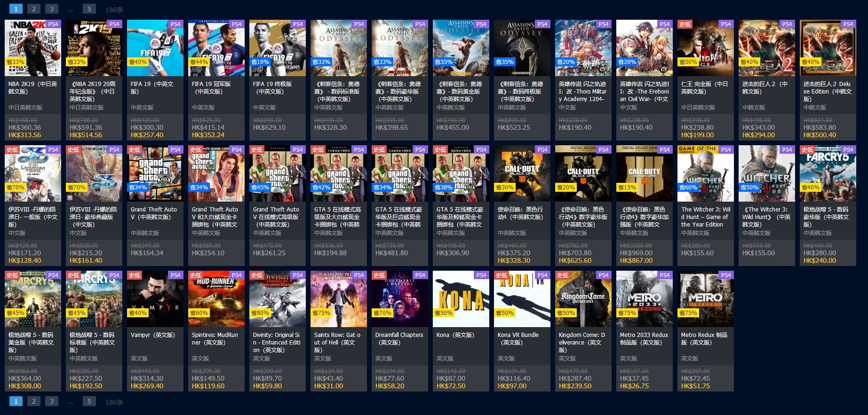
Task: Open the 伊苏VIII 一般版 cover image
Action: 33,173
